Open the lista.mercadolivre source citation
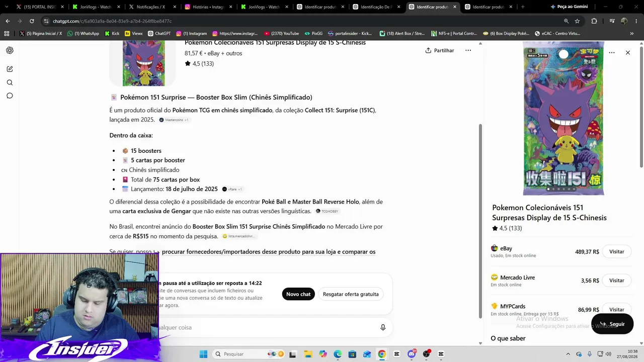The width and height of the screenshot is (644, 362). click(x=239, y=236)
